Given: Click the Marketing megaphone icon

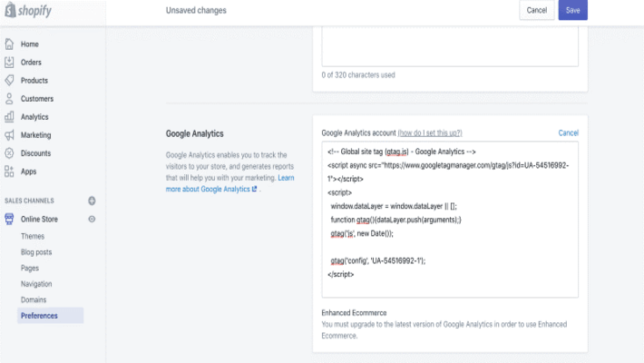Looking at the screenshot, I should 9,134.
